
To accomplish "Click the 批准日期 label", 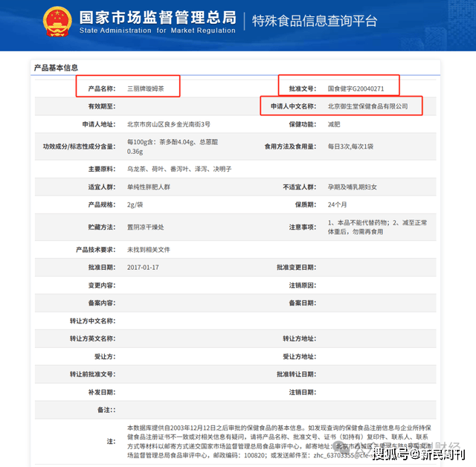I will coord(102,267).
